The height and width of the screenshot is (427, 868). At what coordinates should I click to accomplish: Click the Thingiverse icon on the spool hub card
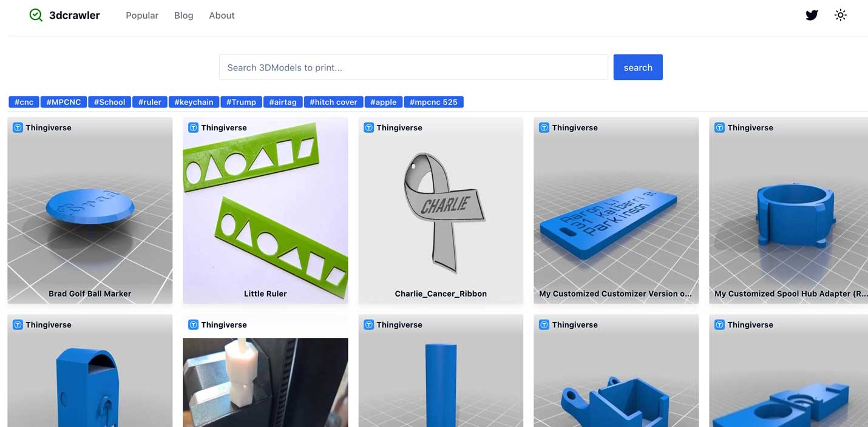(719, 127)
